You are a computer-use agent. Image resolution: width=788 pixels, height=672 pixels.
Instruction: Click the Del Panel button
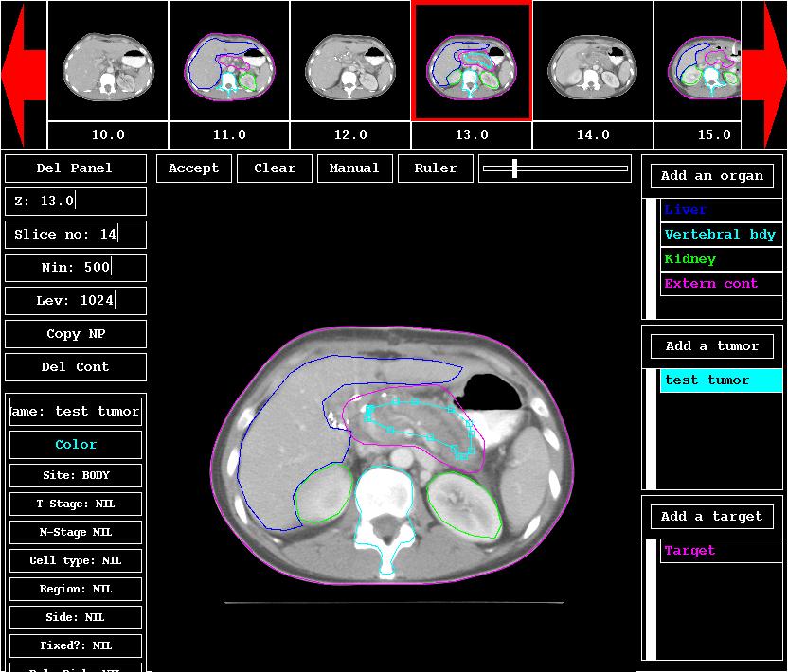(76, 168)
